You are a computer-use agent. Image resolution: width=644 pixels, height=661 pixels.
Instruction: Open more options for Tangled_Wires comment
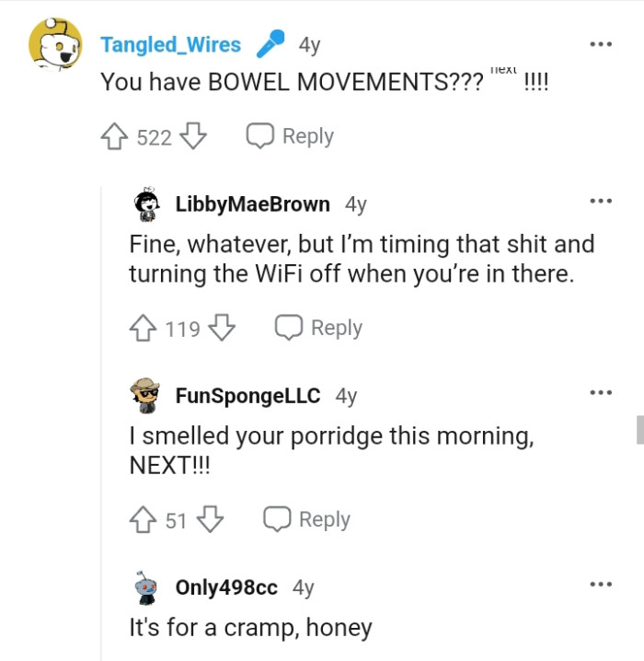click(x=601, y=44)
